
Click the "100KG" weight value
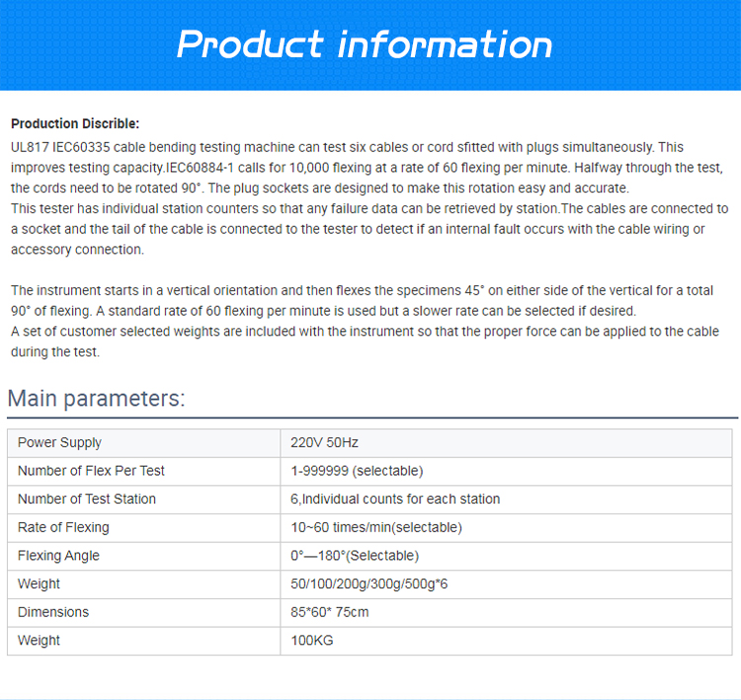pyautogui.click(x=312, y=640)
